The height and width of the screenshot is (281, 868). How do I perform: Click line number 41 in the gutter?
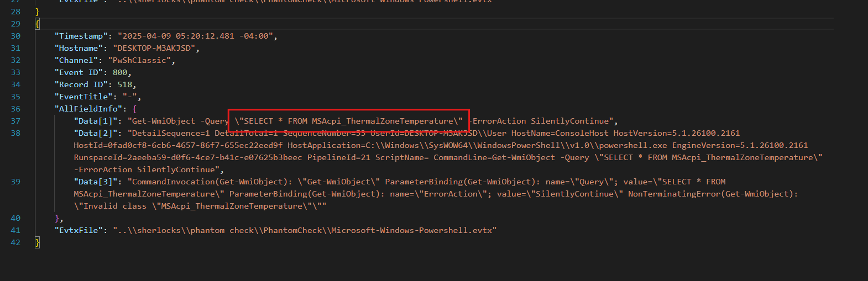click(15, 230)
